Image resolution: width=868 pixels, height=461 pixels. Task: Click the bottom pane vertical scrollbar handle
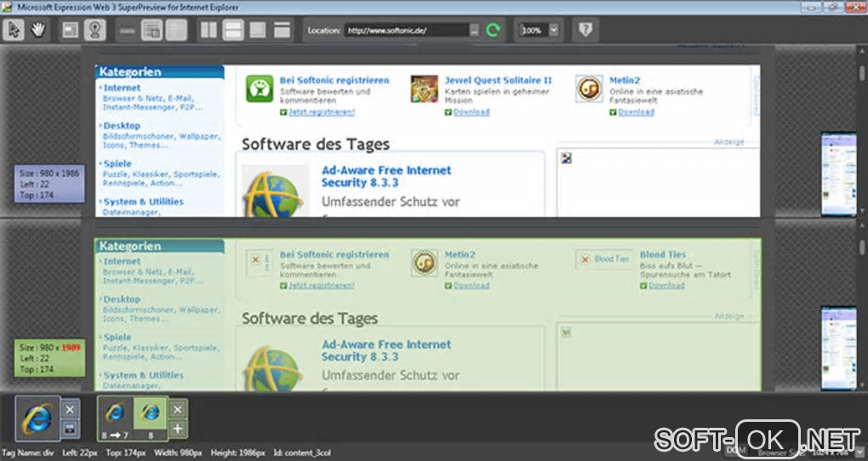[861, 247]
